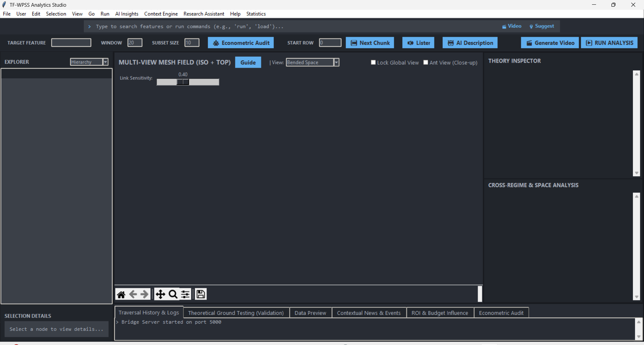Click the Subset Size input field
This screenshot has width=644, height=345.
coord(192,43)
